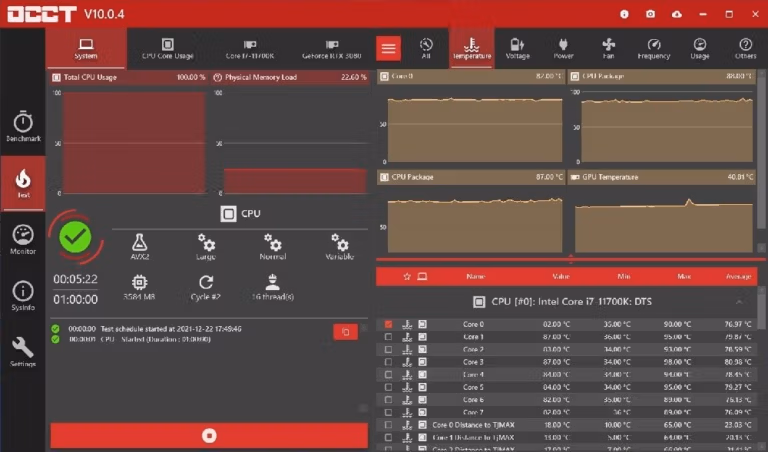
Task: Open the Benchmark section in sidebar
Action: click(23, 126)
